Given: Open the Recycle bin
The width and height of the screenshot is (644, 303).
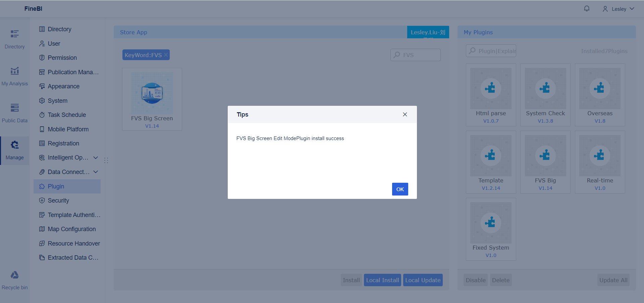Looking at the screenshot, I should tap(15, 280).
